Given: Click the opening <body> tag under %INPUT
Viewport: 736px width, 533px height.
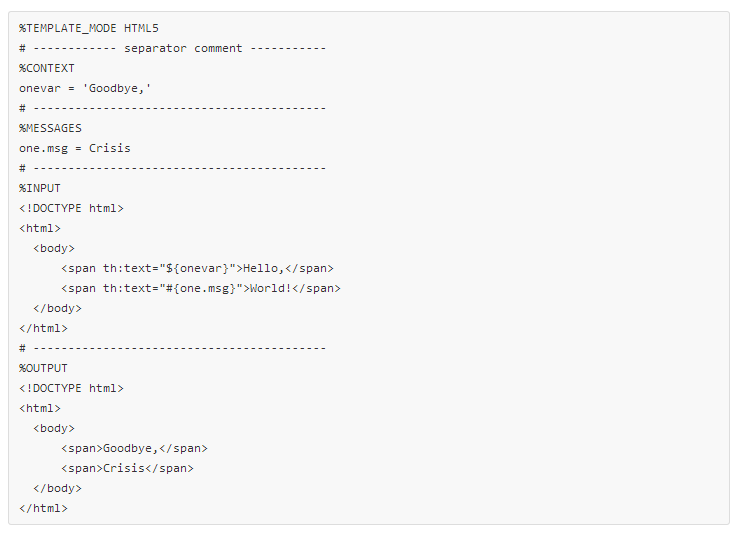Looking at the screenshot, I should coord(54,248).
